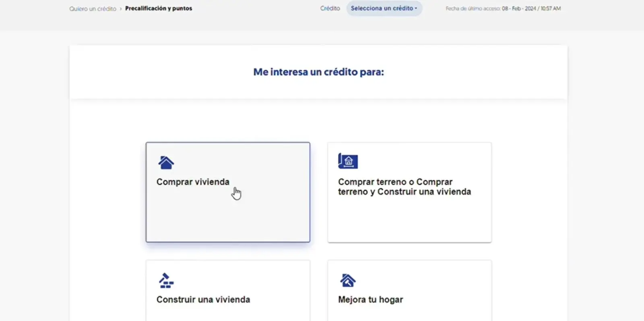Screen dimensions: 644x321
Task: Click the house repair icon for Mejora tu hogar
Action: click(348, 280)
